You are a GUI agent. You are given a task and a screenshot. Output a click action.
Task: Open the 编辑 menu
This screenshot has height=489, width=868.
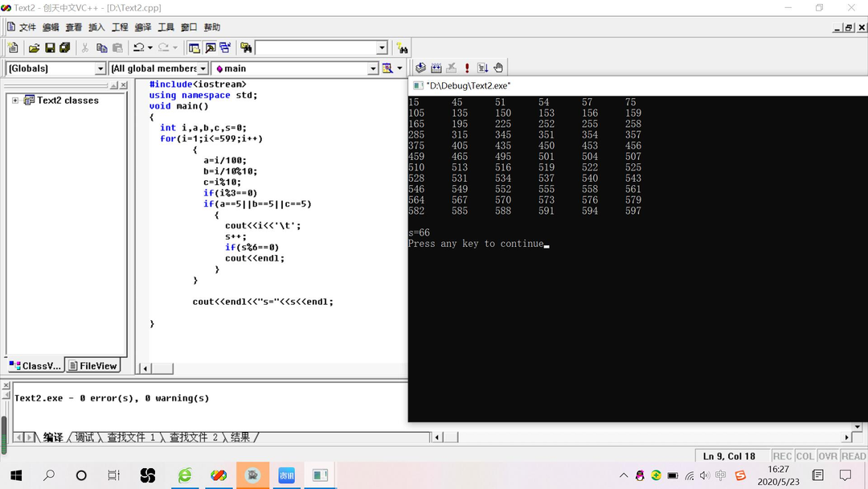[51, 27]
